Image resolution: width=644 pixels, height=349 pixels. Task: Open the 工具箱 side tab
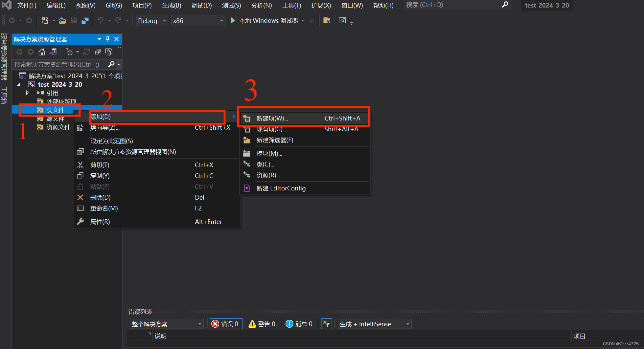4,95
